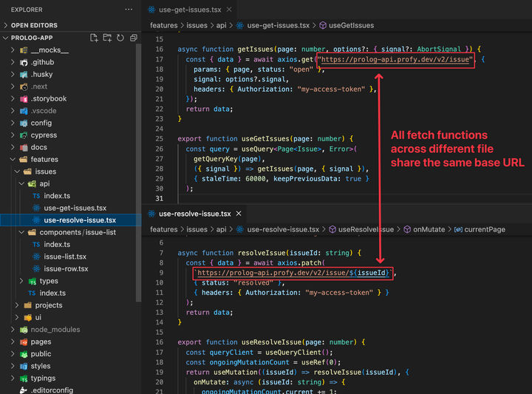This screenshot has width=532, height=394.
Task: Click the New File icon in Explorer
Action: coord(94,38)
